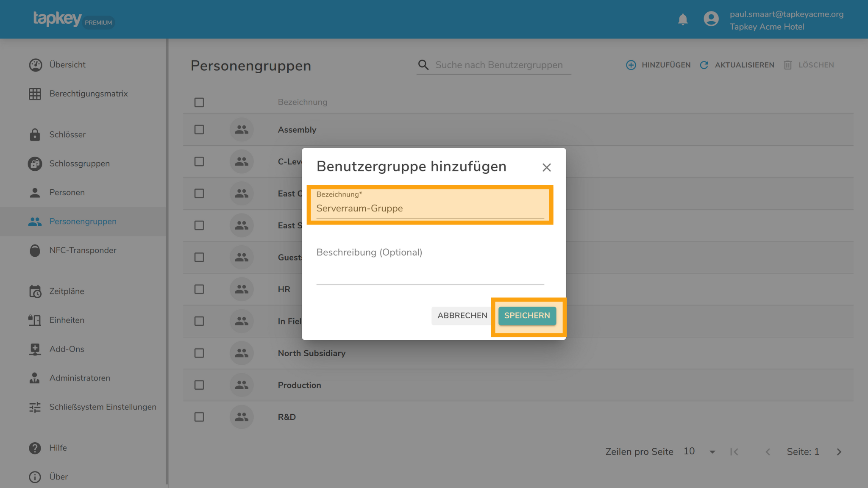Toggle the select-all checkbox in table header

point(199,103)
